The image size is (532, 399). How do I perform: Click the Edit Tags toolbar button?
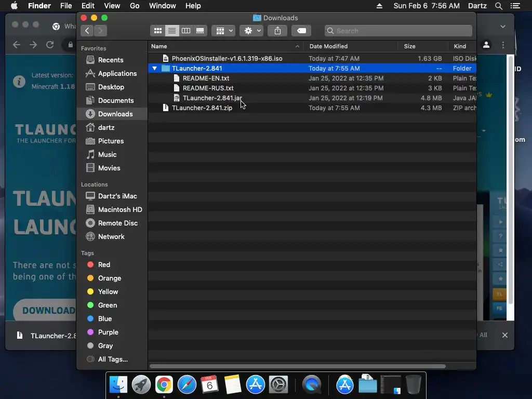(x=301, y=31)
